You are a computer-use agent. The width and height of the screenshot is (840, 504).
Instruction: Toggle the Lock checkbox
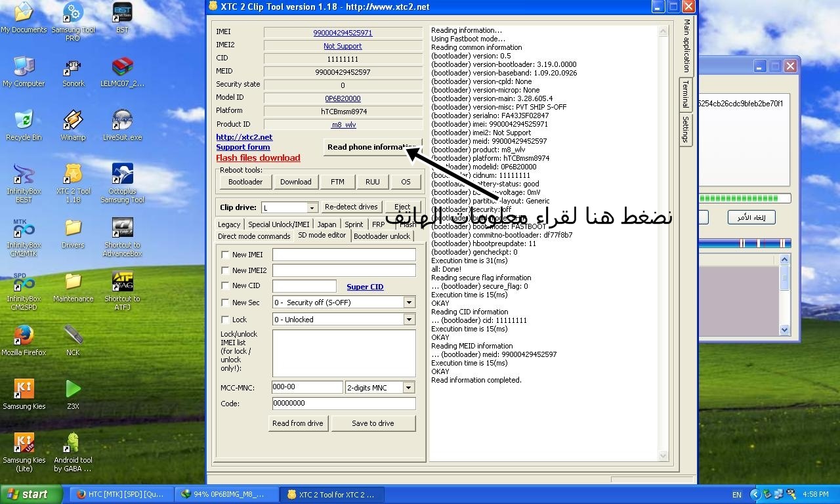[x=226, y=320]
